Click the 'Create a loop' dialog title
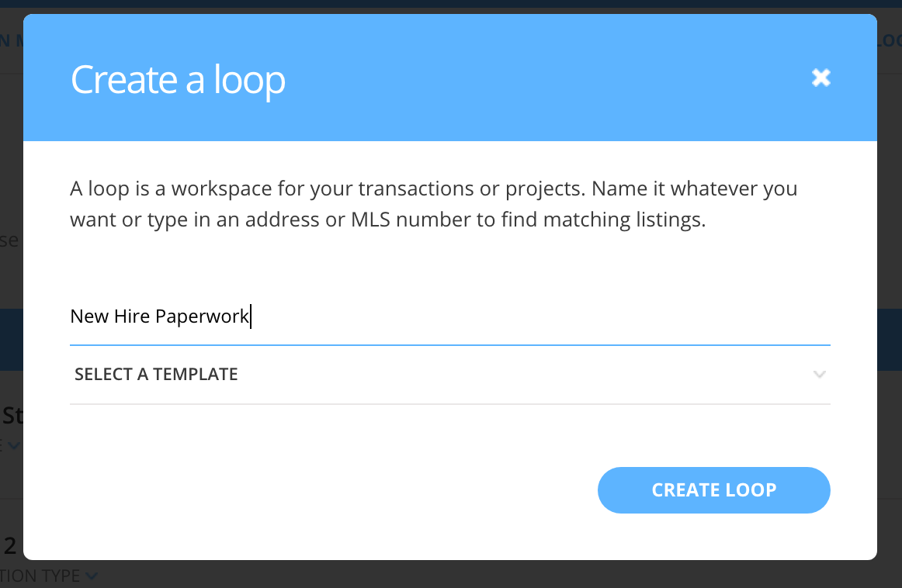Image resolution: width=902 pixels, height=588 pixels. click(x=178, y=80)
